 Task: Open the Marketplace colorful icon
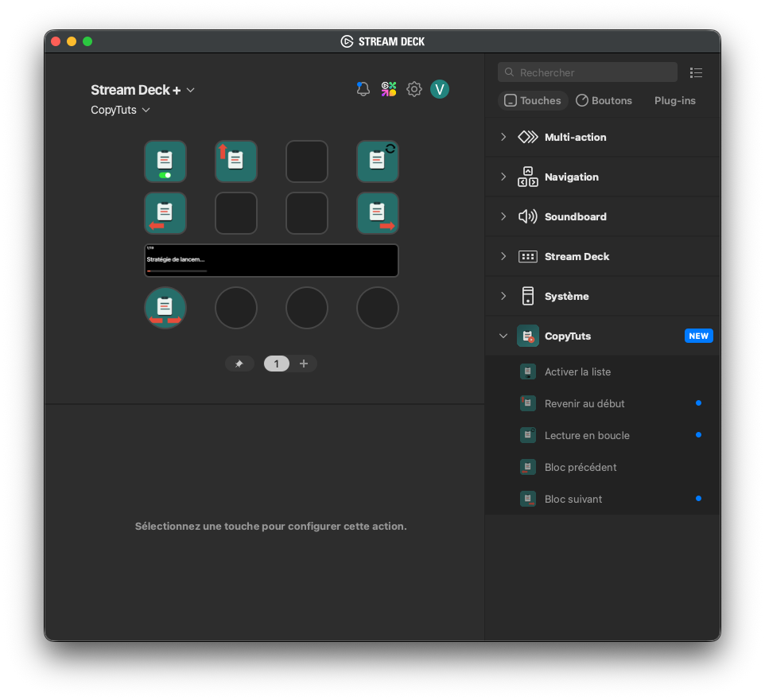(x=389, y=89)
